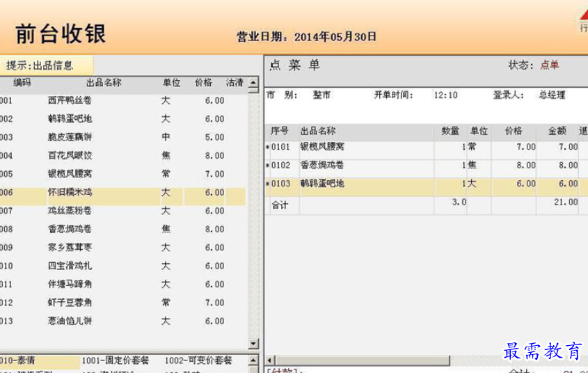Screen dimensions: 588x373
Task: Select product 011 伴塘马蹄角
Action: [123, 284]
